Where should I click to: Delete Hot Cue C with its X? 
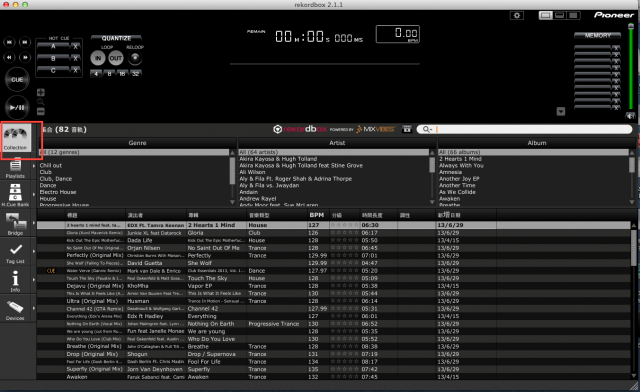tap(75, 71)
